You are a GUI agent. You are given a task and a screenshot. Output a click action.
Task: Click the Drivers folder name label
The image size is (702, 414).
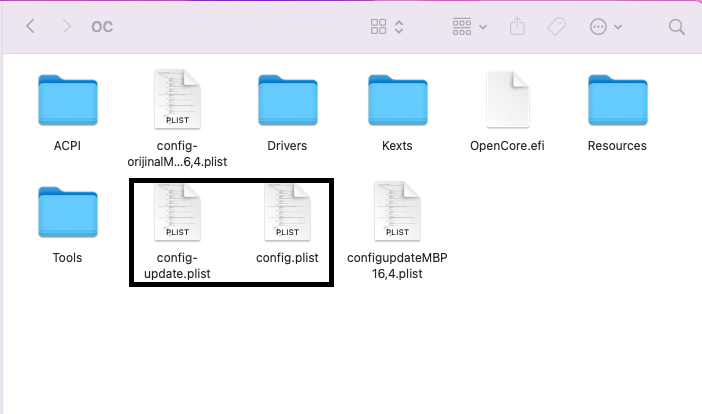(287, 146)
